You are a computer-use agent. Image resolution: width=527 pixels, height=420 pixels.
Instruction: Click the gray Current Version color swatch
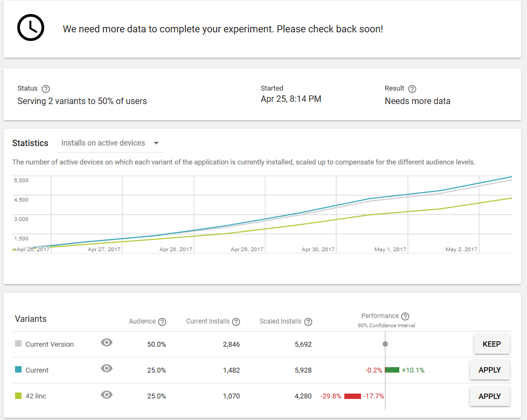(x=18, y=344)
